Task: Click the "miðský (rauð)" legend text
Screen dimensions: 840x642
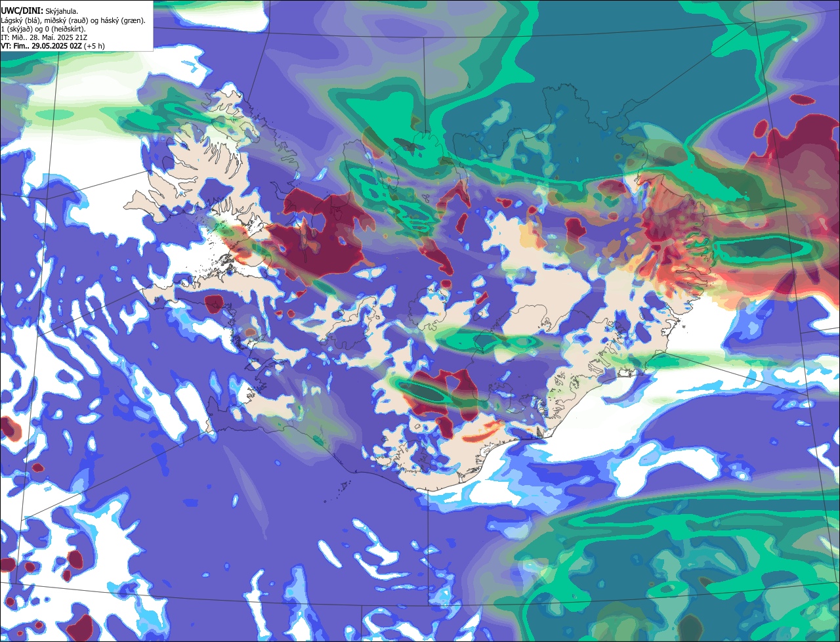Action: click(x=66, y=21)
